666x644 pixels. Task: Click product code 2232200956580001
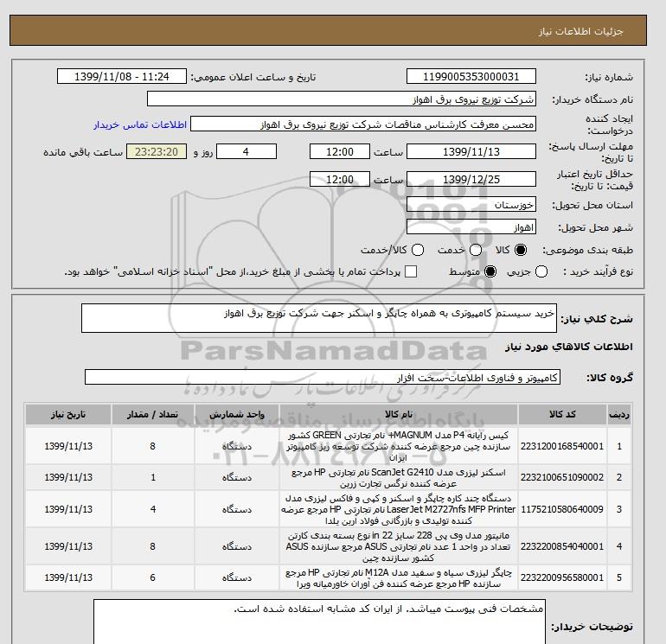(562, 577)
